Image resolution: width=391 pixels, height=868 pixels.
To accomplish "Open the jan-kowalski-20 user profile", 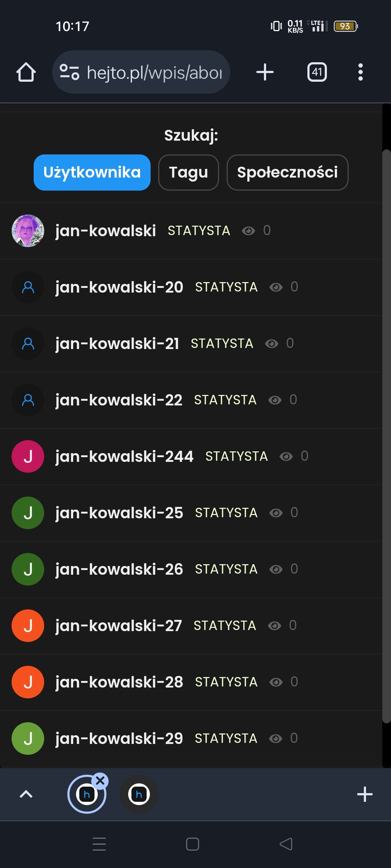I will (x=119, y=287).
